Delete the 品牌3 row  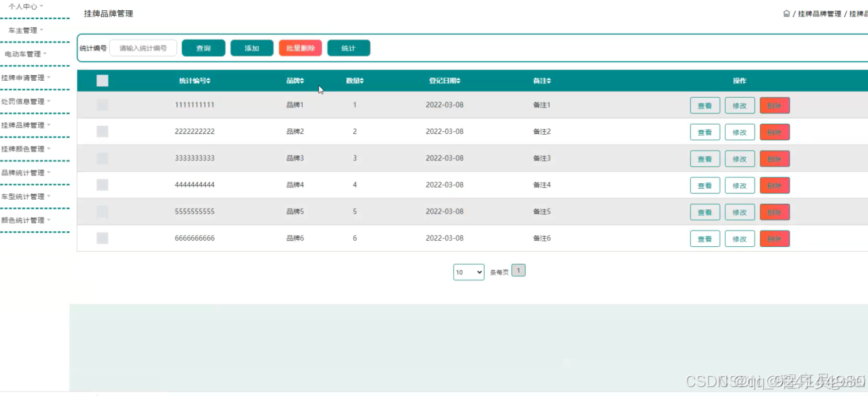click(x=774, y=159)
